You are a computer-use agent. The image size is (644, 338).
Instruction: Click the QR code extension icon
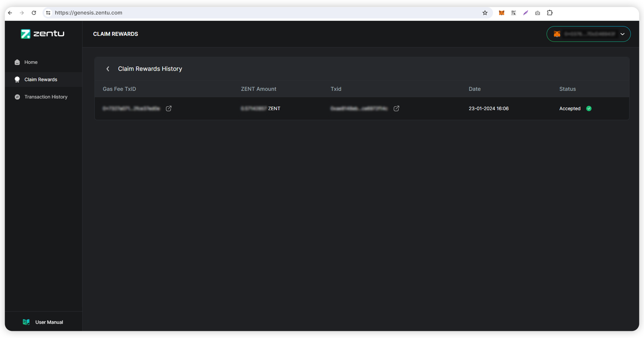click(x=513, y=13)
